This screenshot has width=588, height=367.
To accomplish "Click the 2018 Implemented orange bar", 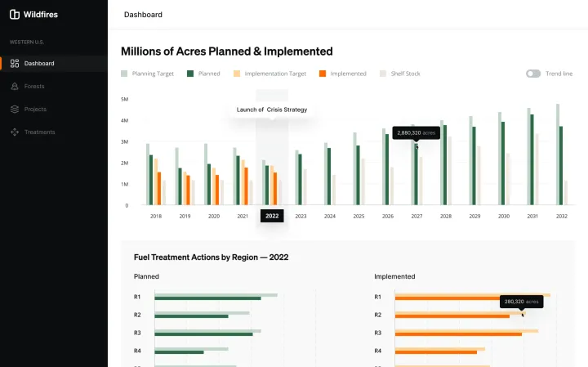I will tap(159, 188).
